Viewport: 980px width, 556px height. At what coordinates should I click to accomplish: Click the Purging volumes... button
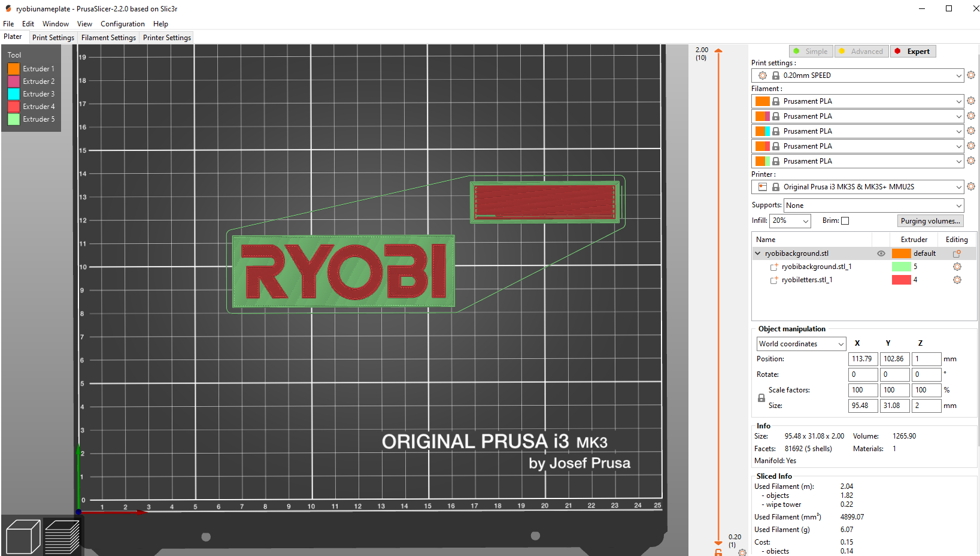[930, 221]
